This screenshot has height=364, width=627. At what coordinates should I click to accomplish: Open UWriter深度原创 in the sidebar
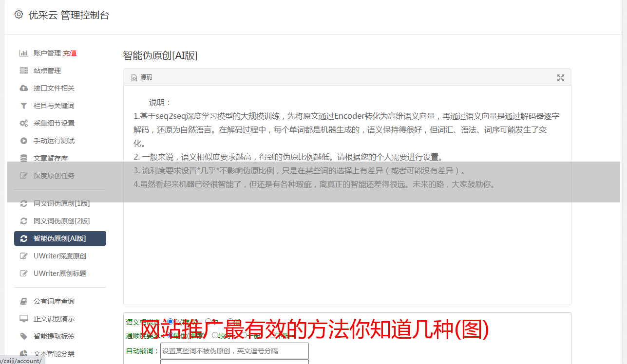point(60,256)
